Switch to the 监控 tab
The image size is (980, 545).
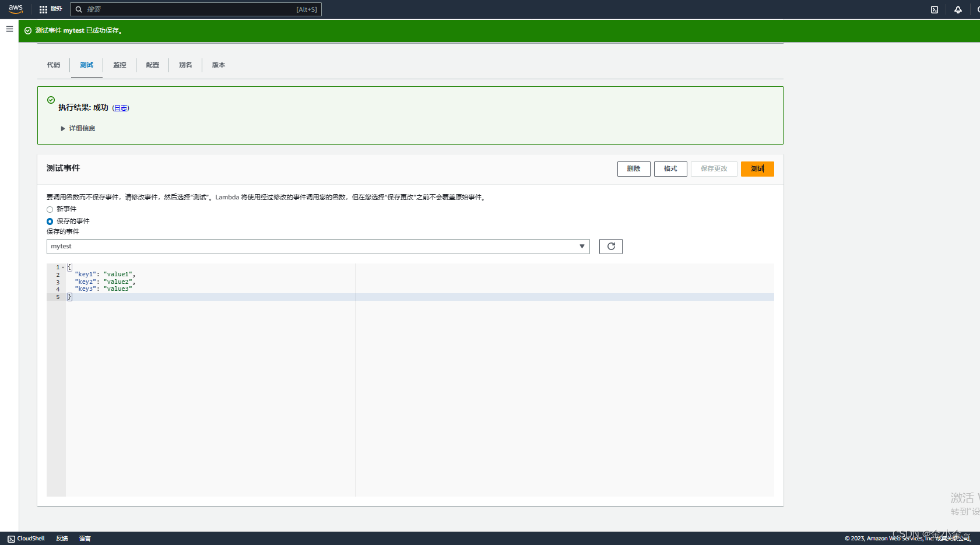(120, 65)
